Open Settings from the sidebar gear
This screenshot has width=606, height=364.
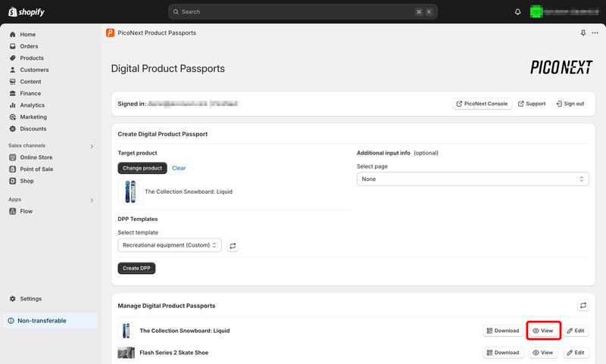[x=30, y=299]
